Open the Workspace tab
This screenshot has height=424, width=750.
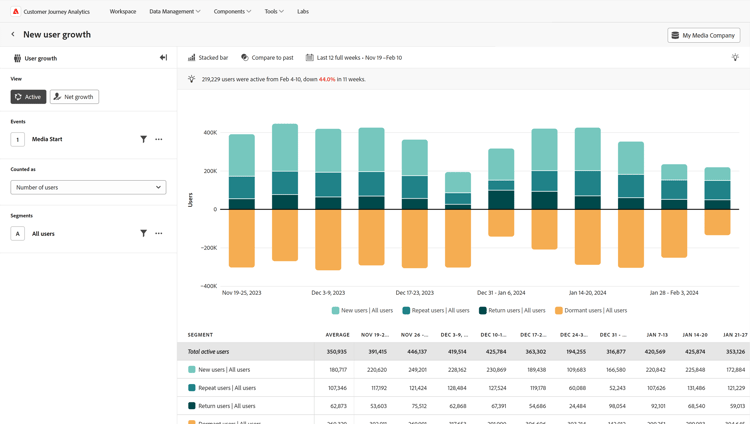pyautogui.click(x=123, y=12)
